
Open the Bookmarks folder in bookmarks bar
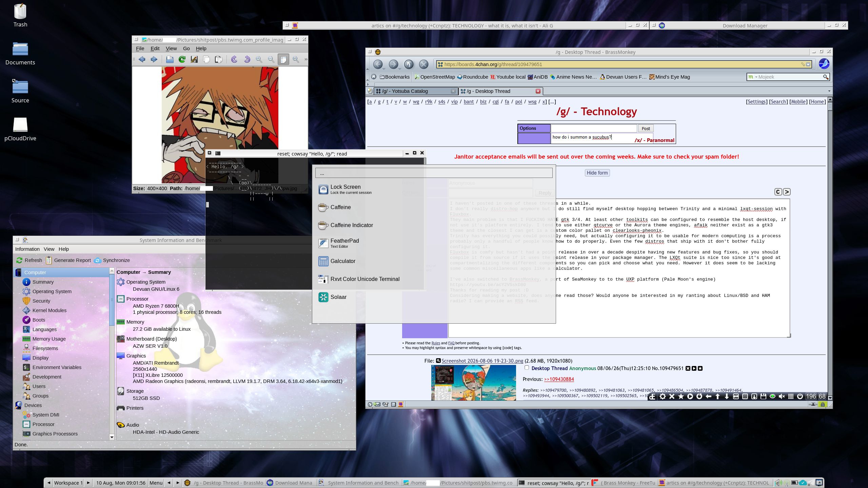pos(395,77)
